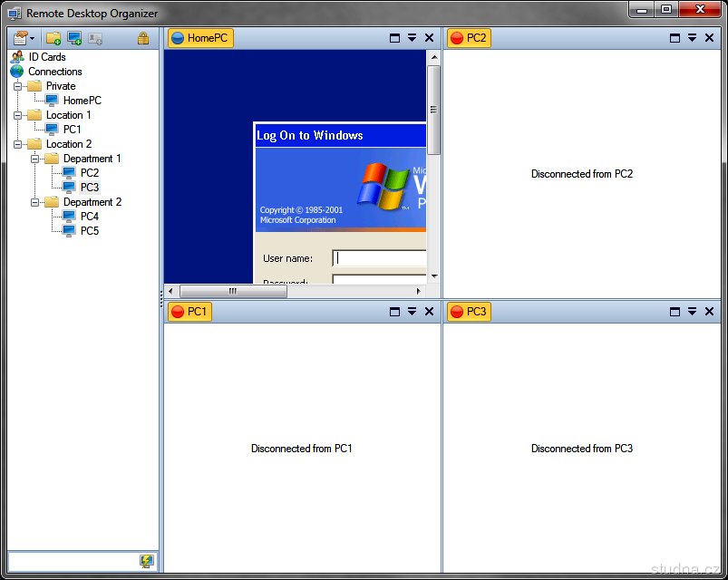Click the PC5 monitor icon
The image size is (728, 580).
(69, 230)
